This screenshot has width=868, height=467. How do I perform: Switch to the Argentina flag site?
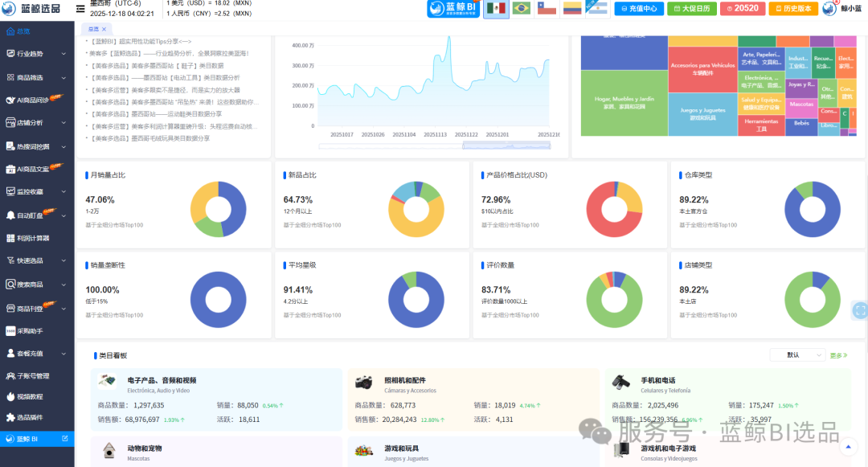coord(596,8)
